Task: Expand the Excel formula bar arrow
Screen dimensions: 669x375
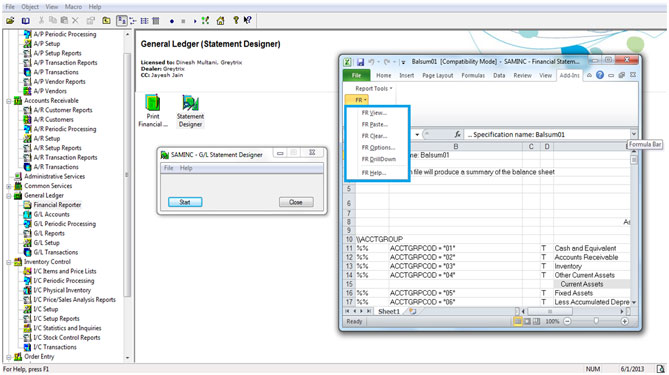Action: click(634, 134)
